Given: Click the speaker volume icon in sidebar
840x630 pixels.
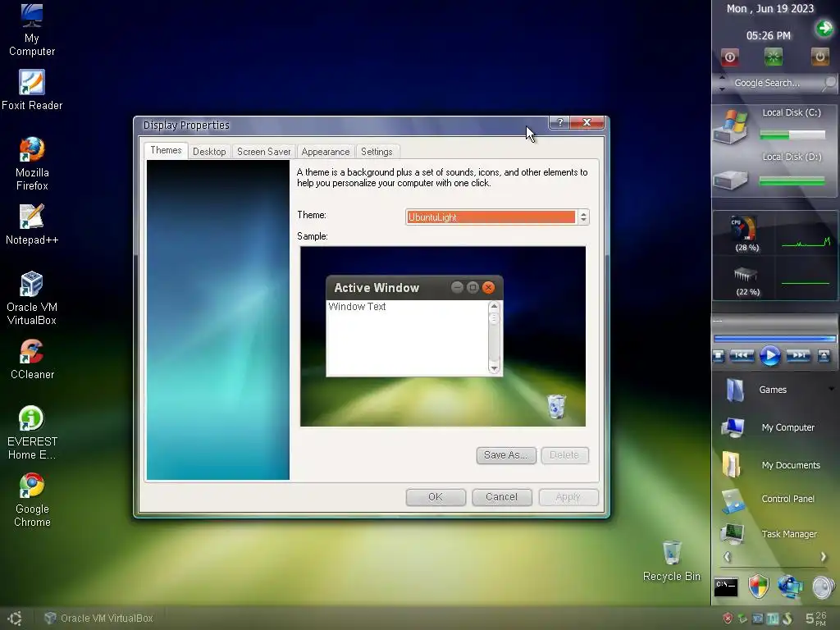Looking at the screenshot, I should click(x=824, y=587).
